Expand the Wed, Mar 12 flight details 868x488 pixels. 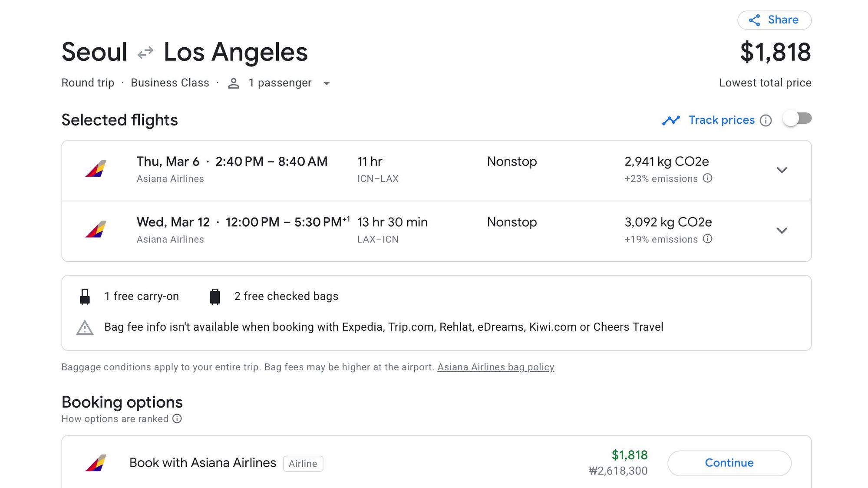click(782, 231)
